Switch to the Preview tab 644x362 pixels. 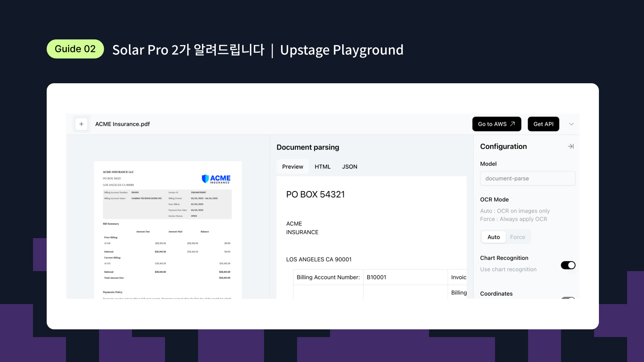293,167
